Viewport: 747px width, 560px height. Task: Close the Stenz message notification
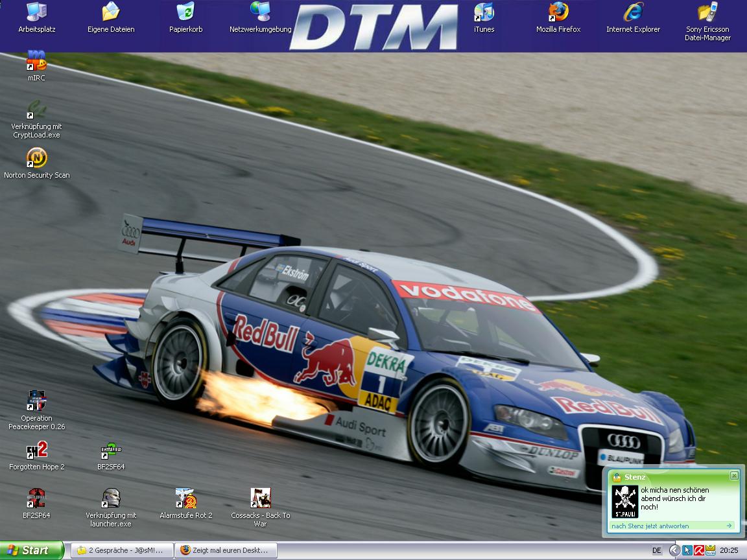pos(734,475)
